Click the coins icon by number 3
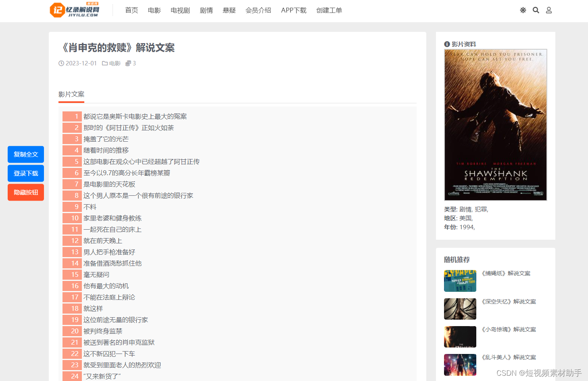Viewport: 588px width, 381px height. click(x=128, y=63)
